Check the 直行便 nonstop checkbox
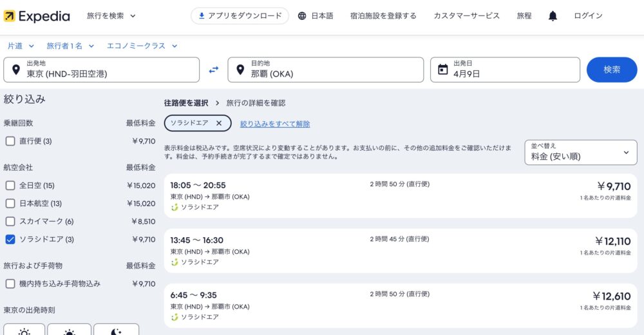Image resolution: width=644 pixels, height=335 pixels. pyautogui.click(x=10, y=141)
